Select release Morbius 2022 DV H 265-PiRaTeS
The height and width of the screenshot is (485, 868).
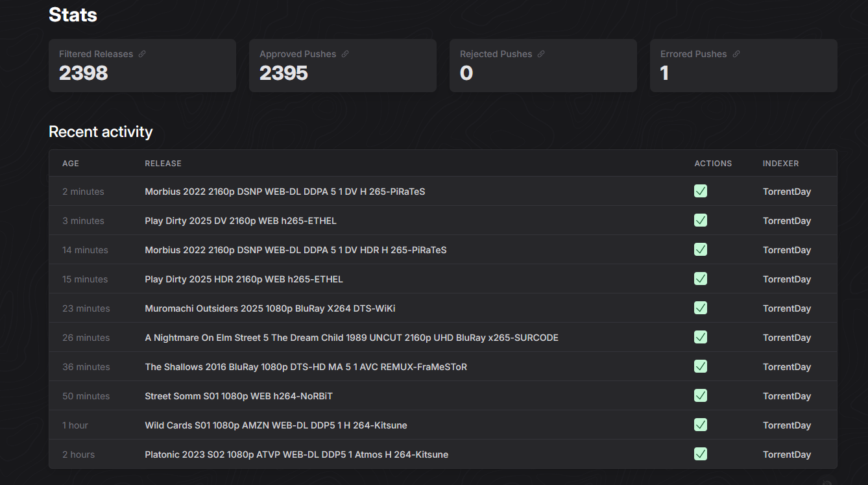point(285,192)
